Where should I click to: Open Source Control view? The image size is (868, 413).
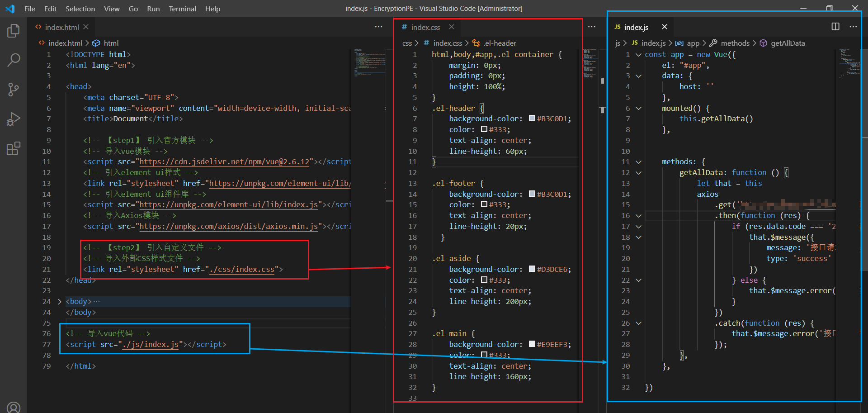14,90
